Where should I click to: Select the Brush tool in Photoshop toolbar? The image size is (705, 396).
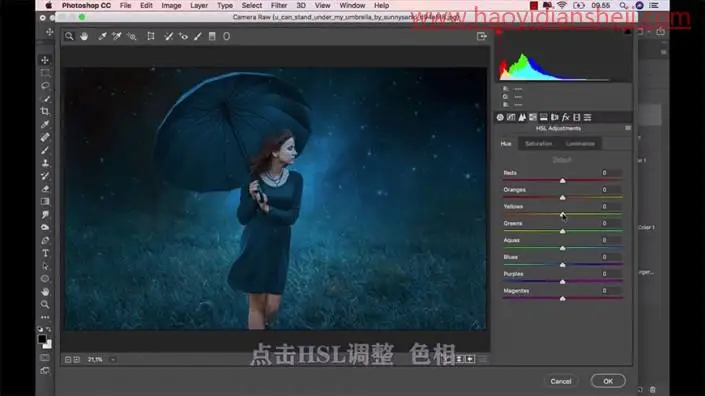45,150
